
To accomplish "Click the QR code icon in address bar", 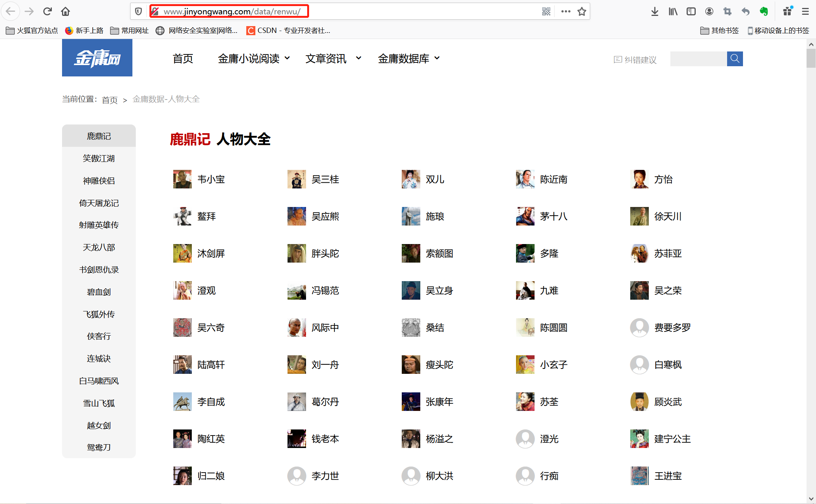I will 546,11.
